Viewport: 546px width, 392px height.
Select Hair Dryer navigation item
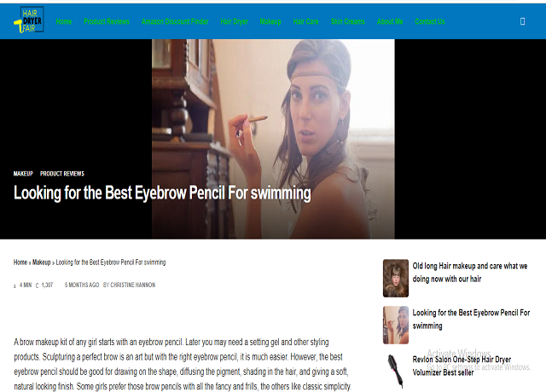[234, 21]
